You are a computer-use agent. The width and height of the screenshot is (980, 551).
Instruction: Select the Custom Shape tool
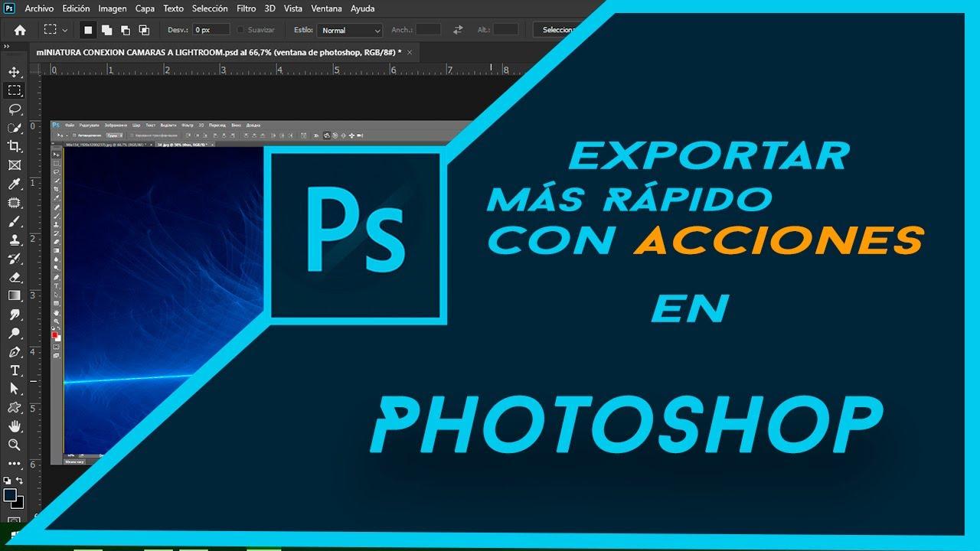pyautogui.click(x=14, y=408)
